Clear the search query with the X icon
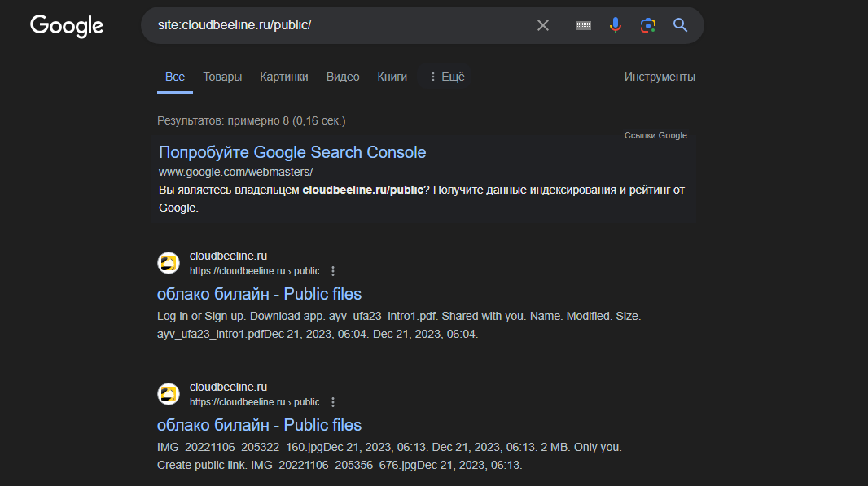The height and width of the screenshot is (486, 868). [x=543, y=25]
